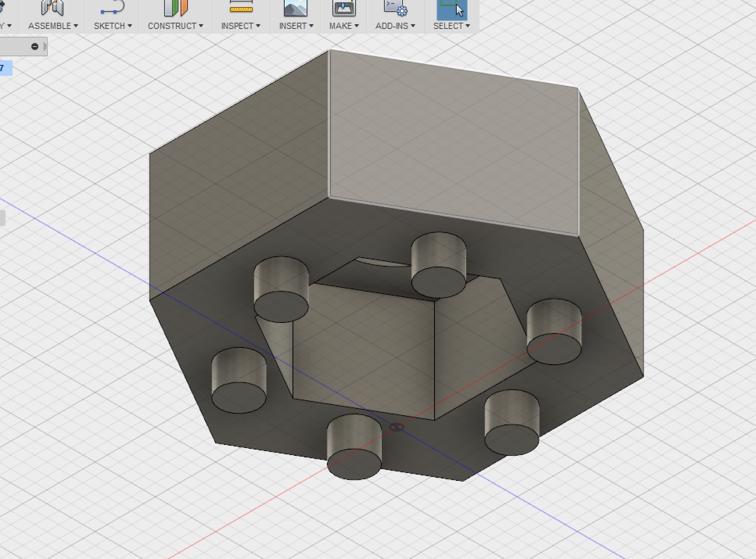Viewport: 756px width, 559px height.
Task: Click the Assemble joint icon
Action: click(53, 8)
